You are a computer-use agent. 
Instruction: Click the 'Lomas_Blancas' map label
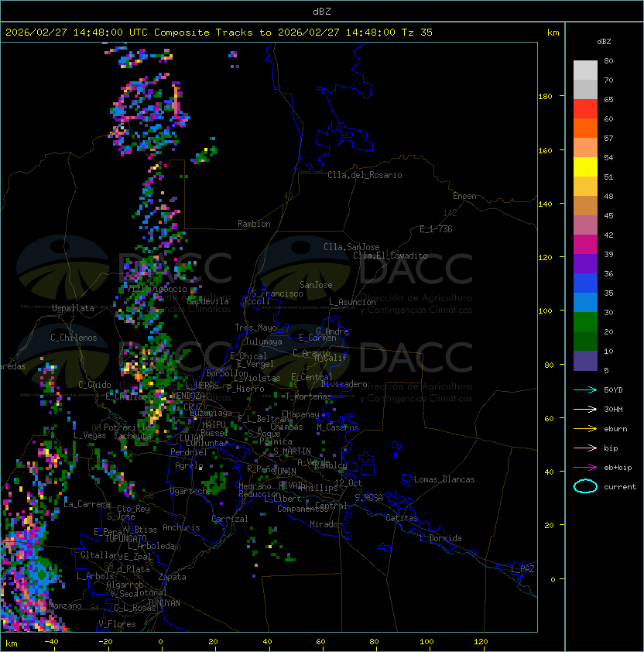(x=444, y=479)
